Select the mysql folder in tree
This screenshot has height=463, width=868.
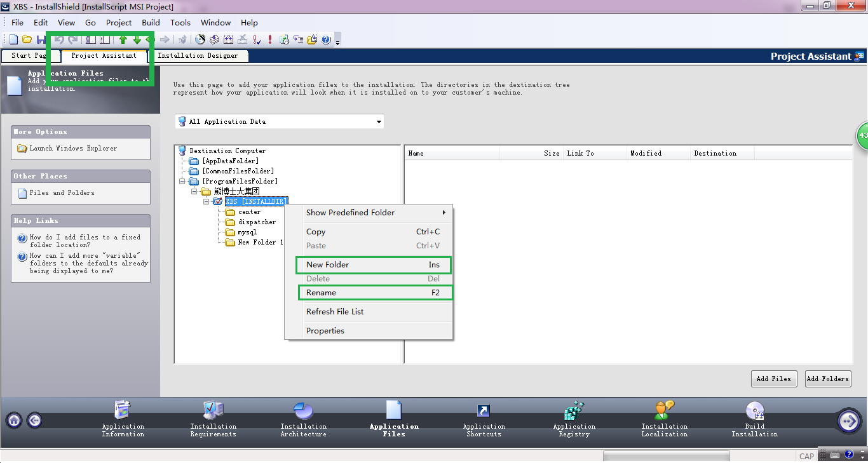click(247, 232)
